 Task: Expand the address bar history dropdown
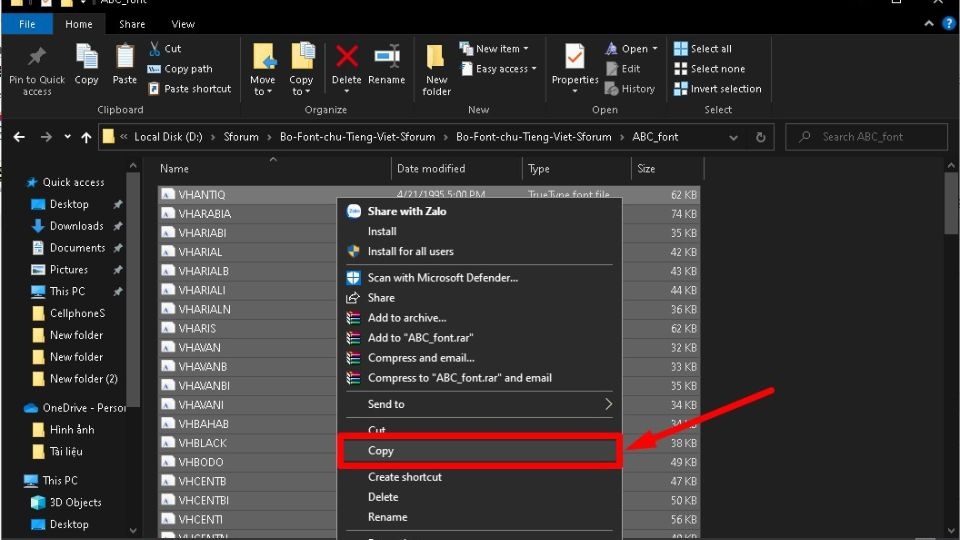pos(733,138)
